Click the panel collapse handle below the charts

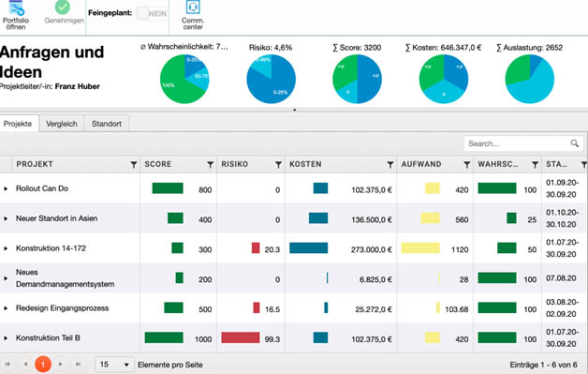pyautogui.click(x=294, y=110)
